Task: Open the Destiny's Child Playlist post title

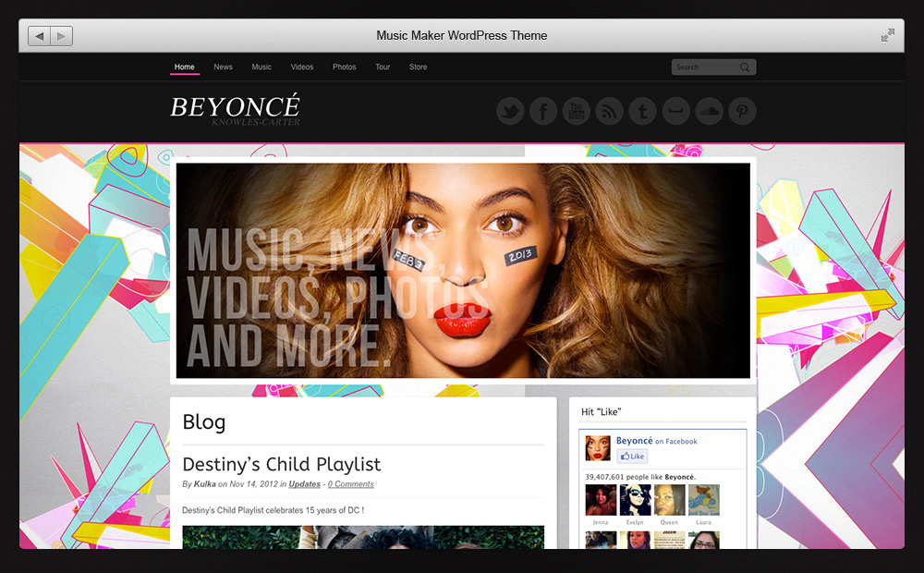Action: click(x=281, y=464)
